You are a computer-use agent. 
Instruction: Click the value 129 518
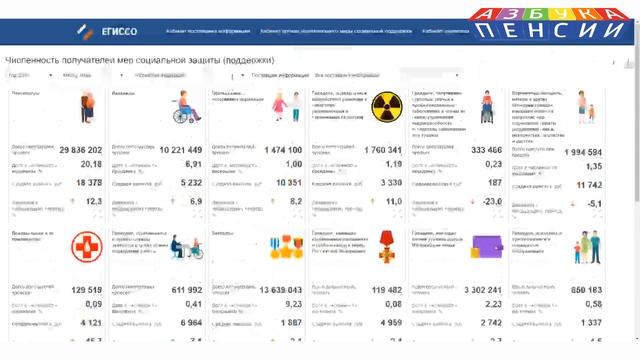(87, 290)
